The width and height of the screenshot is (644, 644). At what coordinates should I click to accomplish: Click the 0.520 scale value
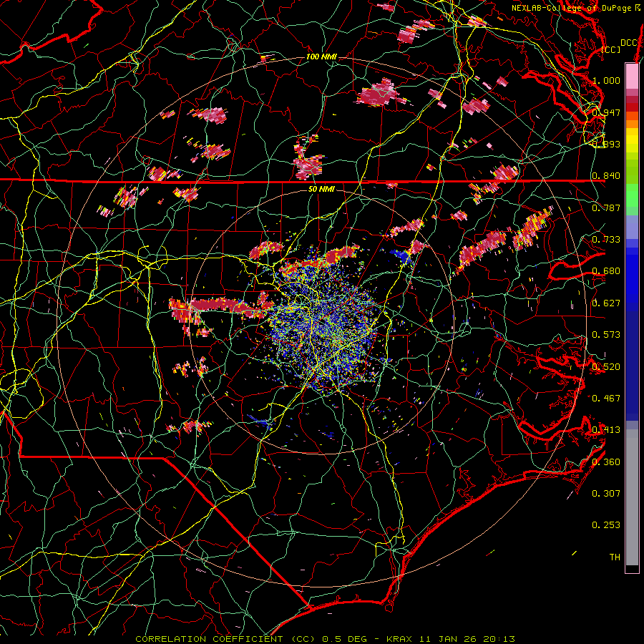[606, 367]
